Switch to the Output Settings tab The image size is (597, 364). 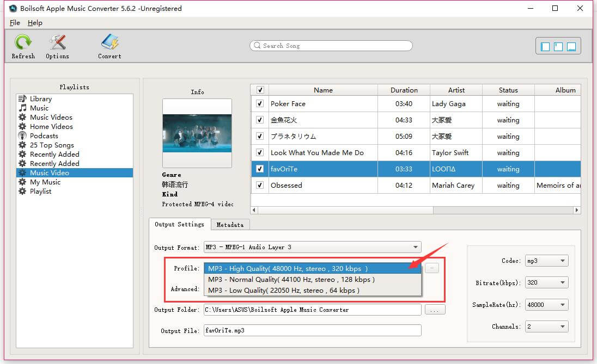coord(179,224)
